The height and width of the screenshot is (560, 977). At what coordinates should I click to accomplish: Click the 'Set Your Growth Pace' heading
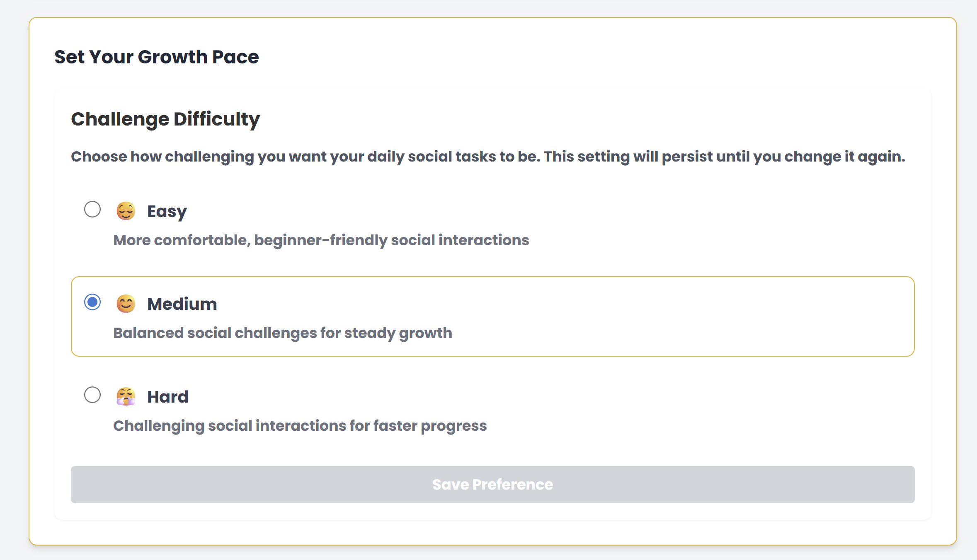[157, 57]
